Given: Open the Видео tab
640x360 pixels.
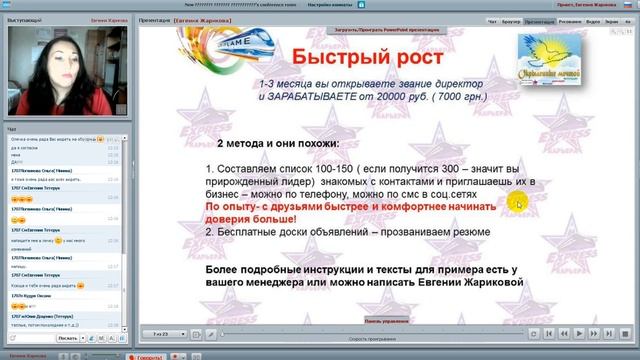Looking at the screenshot, I should 593,22.
